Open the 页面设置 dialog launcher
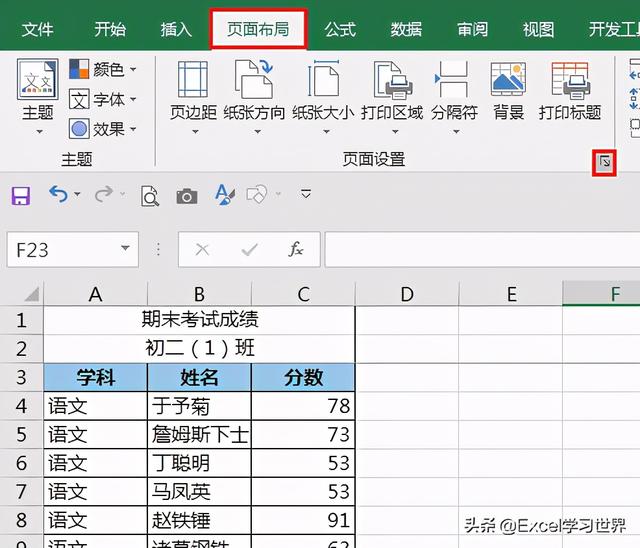The height and width of the screenshot is (548, 640). (x=604, y=162)
